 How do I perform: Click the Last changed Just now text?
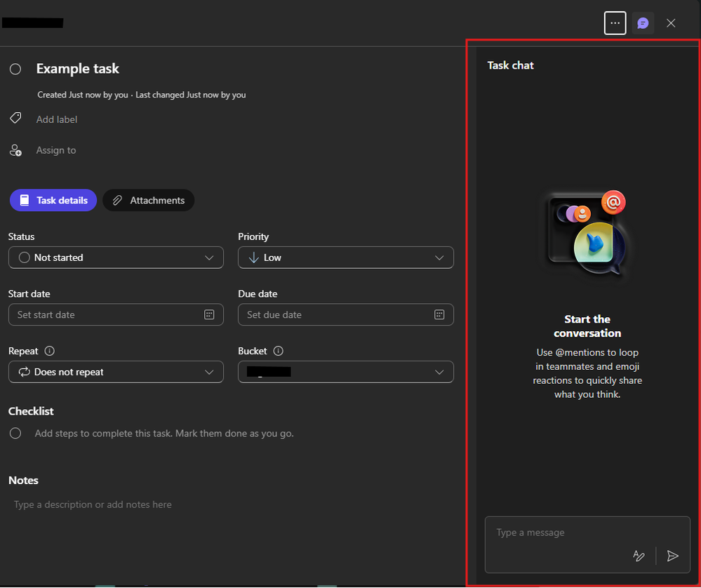[x=190, y=95]
